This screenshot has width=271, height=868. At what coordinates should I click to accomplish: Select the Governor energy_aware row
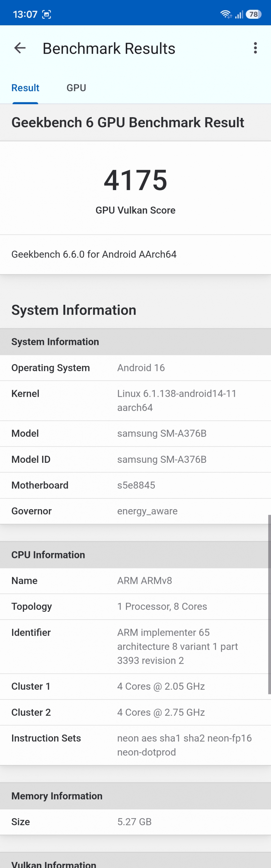pyautogui.click(x=135, y=511)
